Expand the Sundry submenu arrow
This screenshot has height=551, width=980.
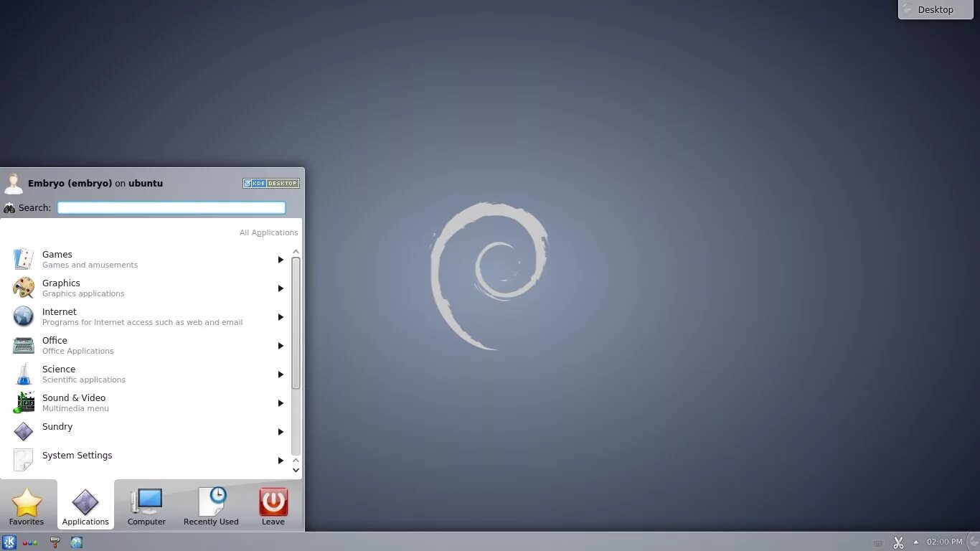pos(281,432)
